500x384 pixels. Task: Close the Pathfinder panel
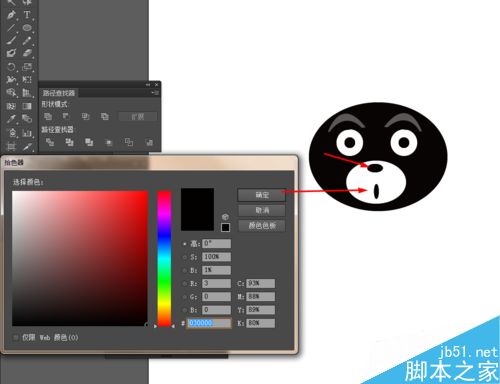(157, 85)
